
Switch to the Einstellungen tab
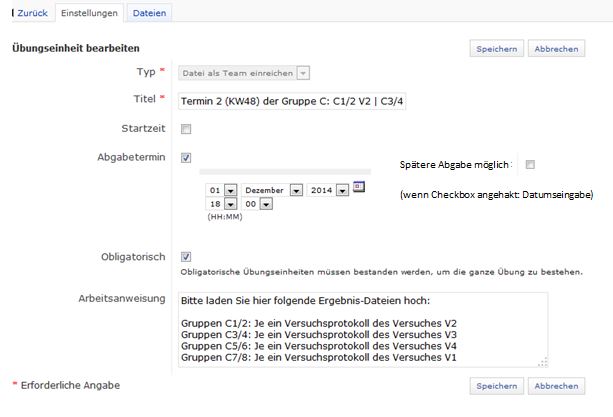click(90, 13)
